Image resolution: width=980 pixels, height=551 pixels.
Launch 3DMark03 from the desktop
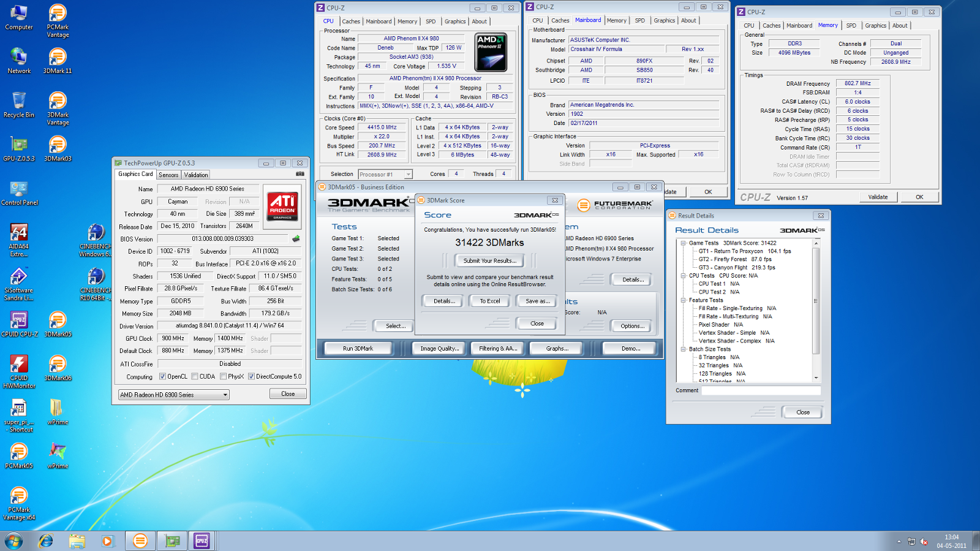pyautogui.click(x=58, y=148)
